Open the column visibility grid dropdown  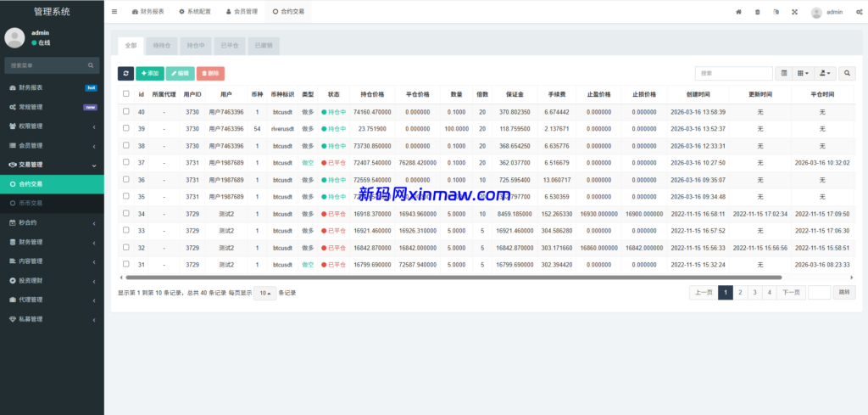pos(803,73)
